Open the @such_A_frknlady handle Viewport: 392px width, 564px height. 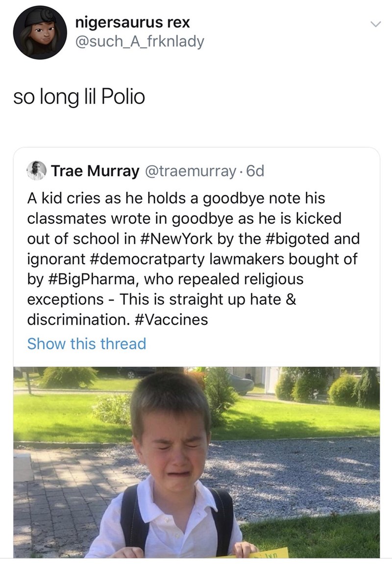point(140,42)
